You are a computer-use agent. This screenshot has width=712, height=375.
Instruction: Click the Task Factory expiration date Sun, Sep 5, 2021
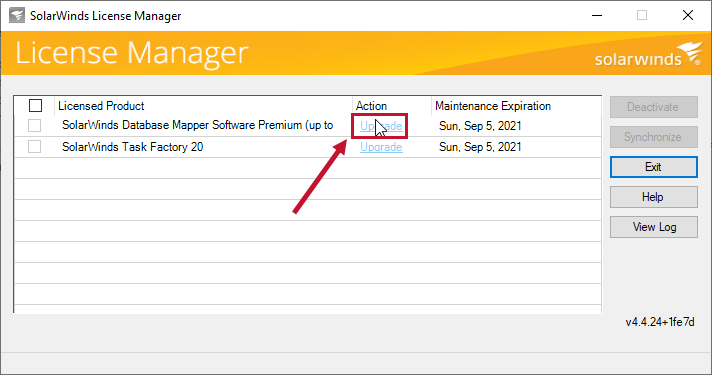click(480, 147)
